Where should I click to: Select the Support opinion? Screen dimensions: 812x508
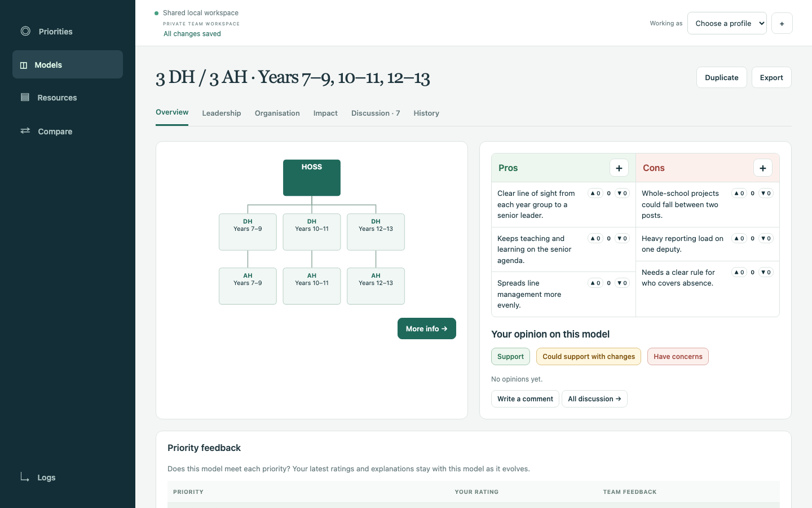[x=510, y=356]
